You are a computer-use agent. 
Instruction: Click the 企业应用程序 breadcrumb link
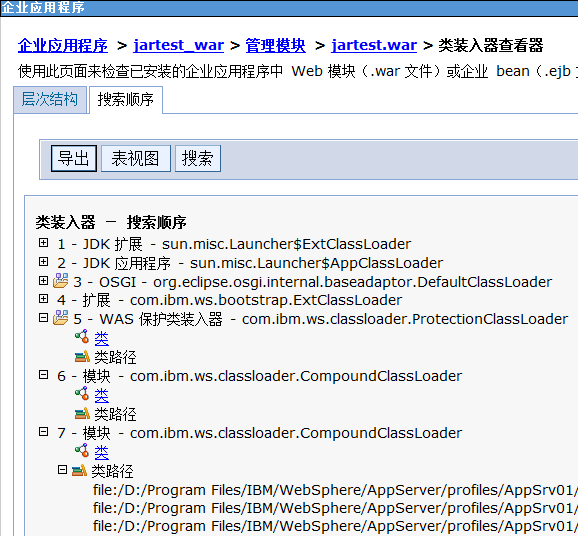click(63, 45)
